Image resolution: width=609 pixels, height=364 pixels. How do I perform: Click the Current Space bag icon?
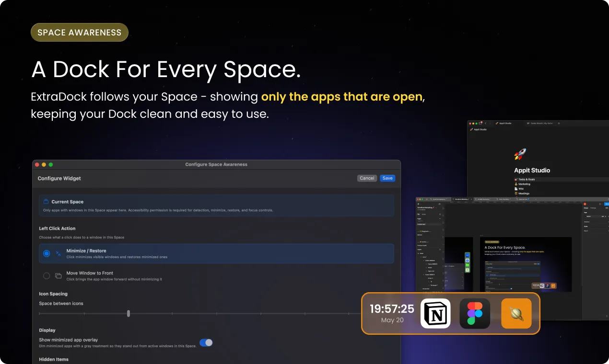pos(46,202)
